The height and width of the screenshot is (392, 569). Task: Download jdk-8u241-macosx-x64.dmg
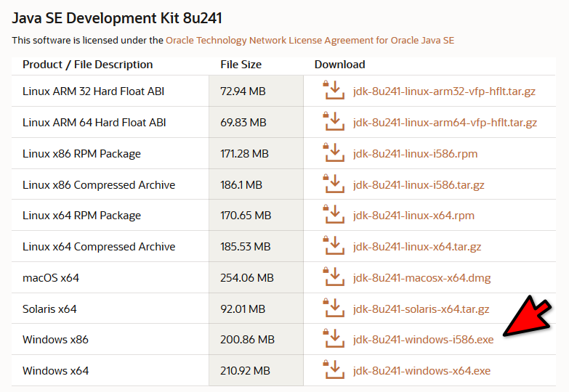(421, 278)
